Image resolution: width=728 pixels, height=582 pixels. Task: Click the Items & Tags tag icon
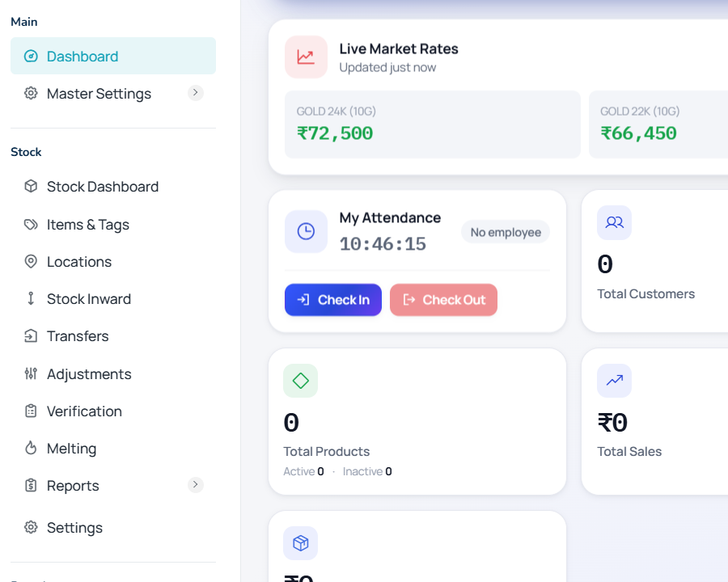pyautogui.click(x=31, y=225)
